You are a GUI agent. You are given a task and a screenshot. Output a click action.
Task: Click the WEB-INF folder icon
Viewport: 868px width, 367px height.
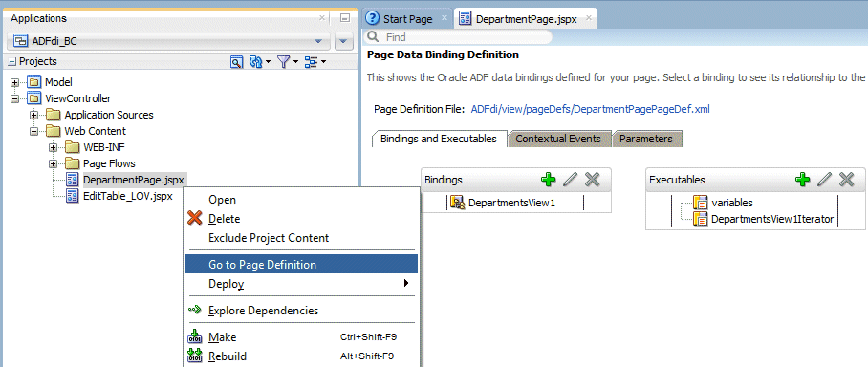(x=73, y=148)
